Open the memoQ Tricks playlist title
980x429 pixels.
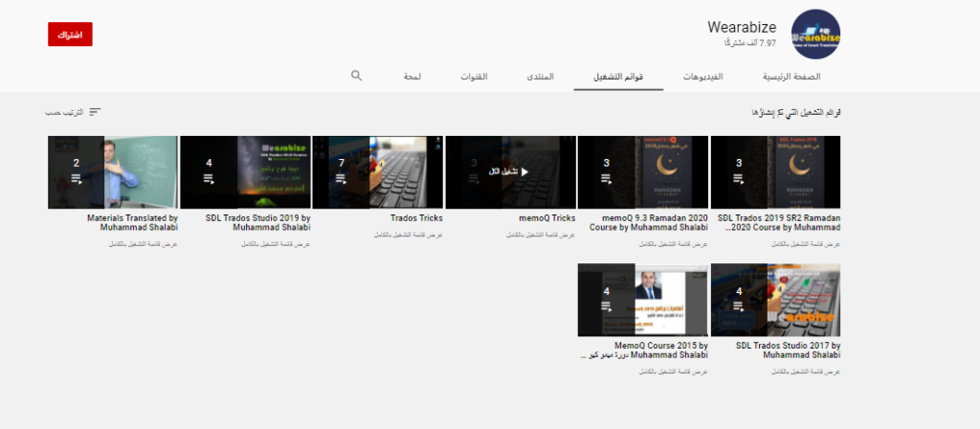click(x=546, y=218)
